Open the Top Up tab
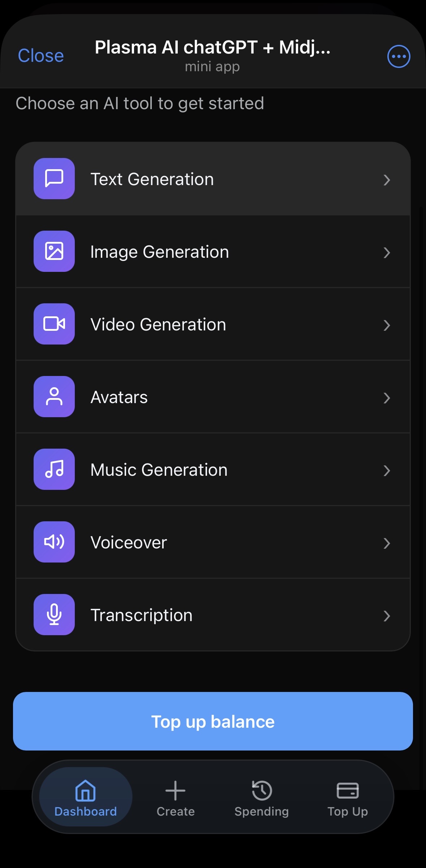This screenshot has height=868, width=426. (348, 798)
